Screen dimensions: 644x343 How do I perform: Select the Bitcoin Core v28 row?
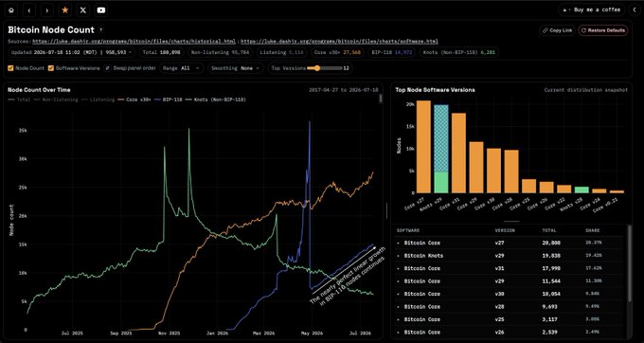tap(510, 306)
